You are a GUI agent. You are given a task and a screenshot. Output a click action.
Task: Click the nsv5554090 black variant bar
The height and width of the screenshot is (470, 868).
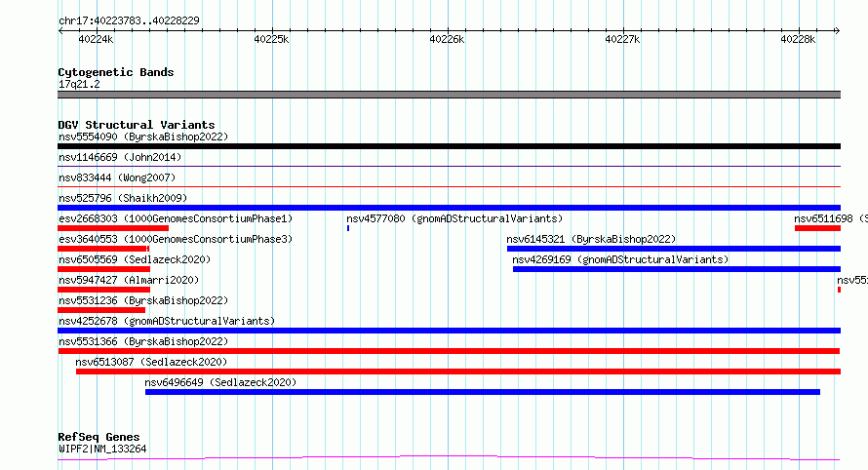click(x=449, y=146)
